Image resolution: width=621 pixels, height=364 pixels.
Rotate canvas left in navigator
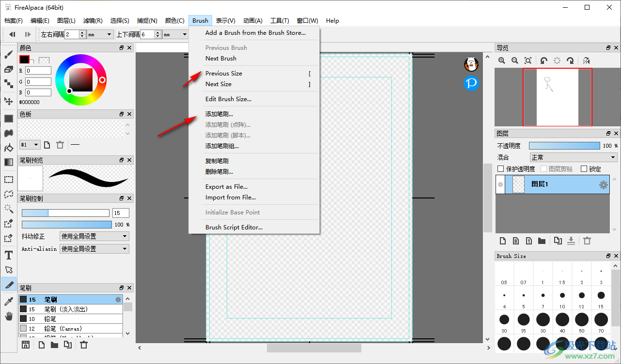[544, 61]
